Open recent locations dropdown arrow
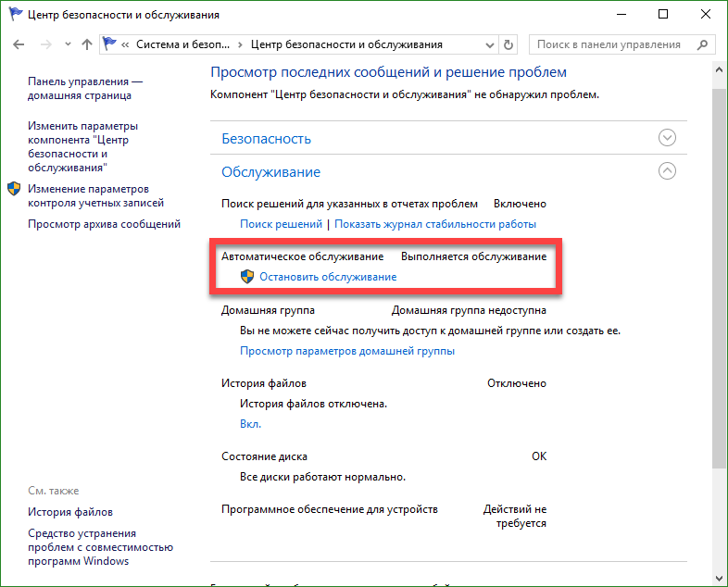Screen dimensions: 728x587 (68, 44)
